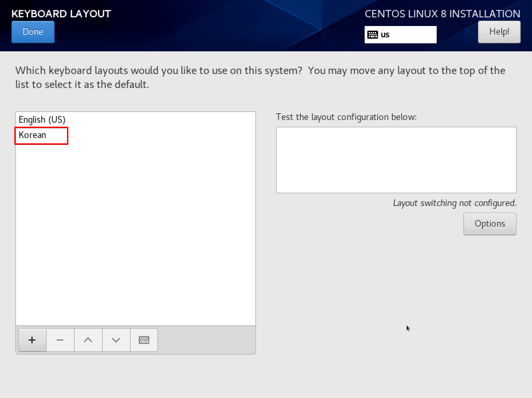Click the layout test text box
This screenshot has width=532, height=398.
coord(396,160)
